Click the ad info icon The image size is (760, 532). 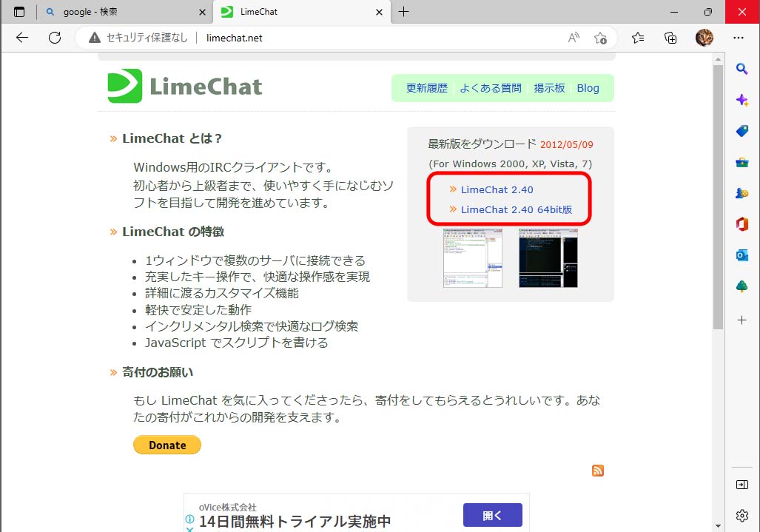click(189, 519)
